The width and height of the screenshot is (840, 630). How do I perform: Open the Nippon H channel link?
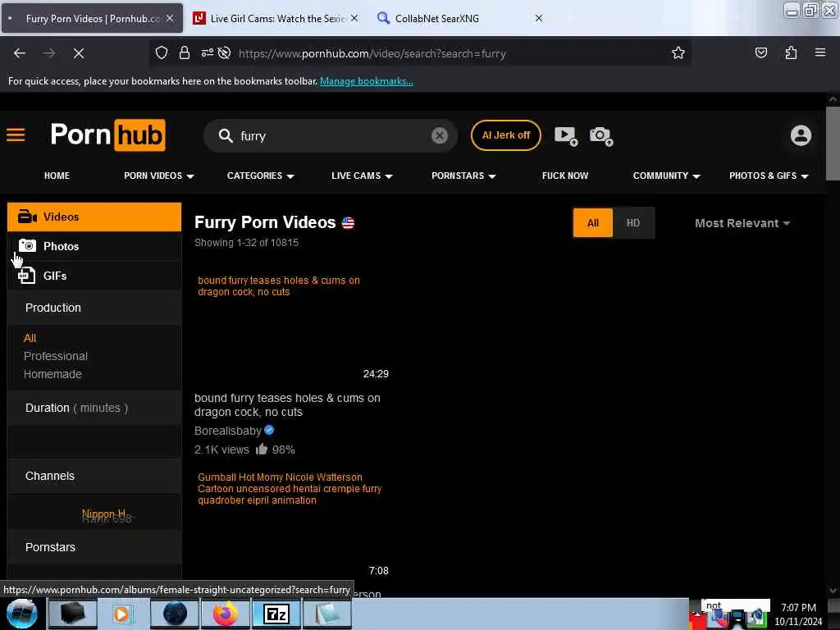[103, 514]
